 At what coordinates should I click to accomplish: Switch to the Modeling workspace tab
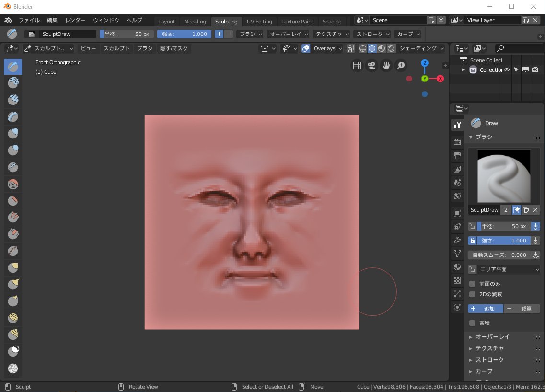195,22
